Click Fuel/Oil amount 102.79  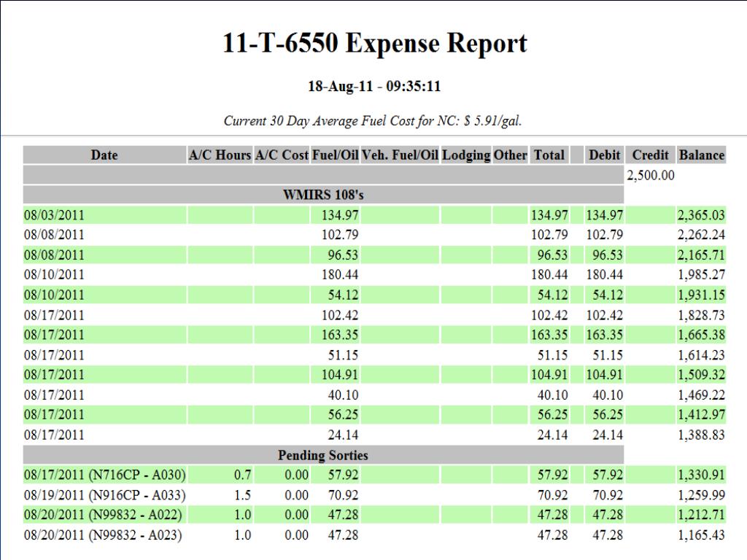[340, 235]
